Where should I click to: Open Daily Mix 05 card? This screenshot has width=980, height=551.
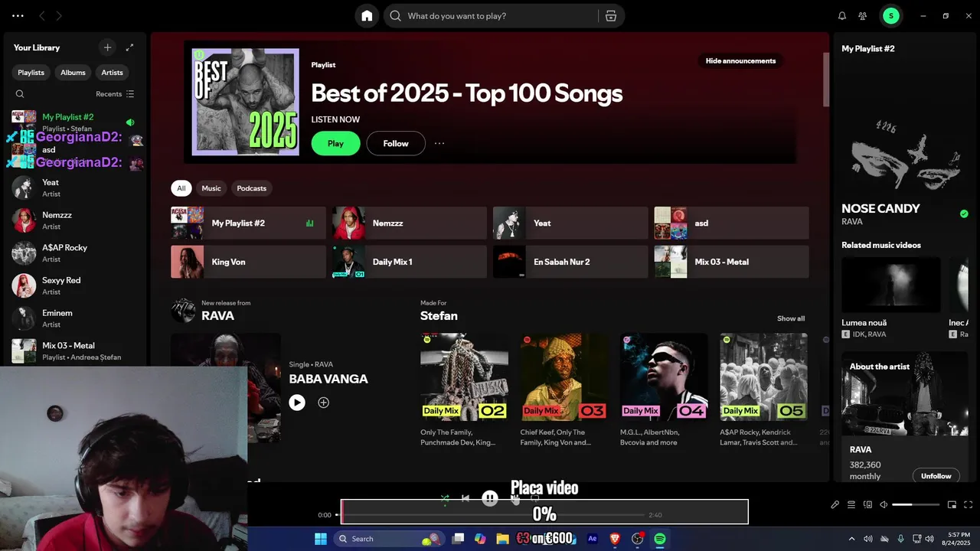pyautogui.click(x=763, y=390)
